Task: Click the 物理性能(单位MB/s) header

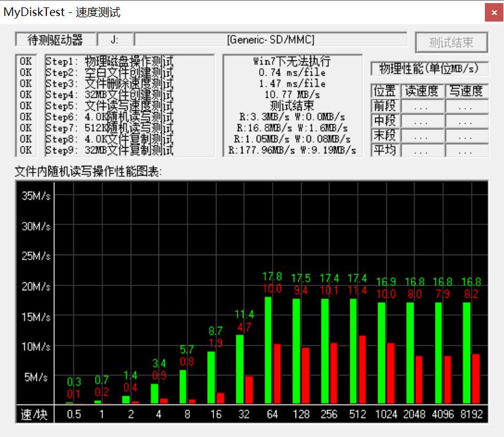Action: coord(429,68)
